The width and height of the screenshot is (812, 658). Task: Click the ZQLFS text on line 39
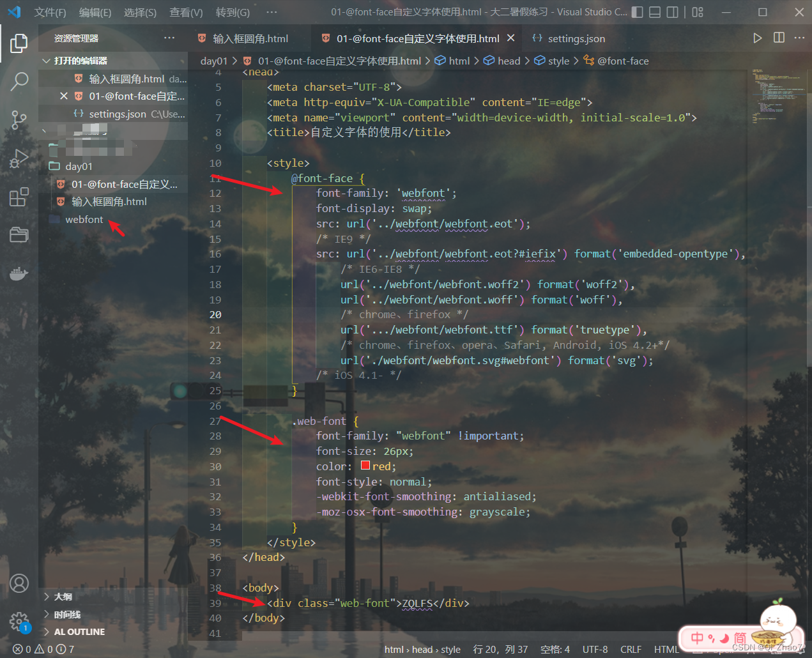pos(417,603)
